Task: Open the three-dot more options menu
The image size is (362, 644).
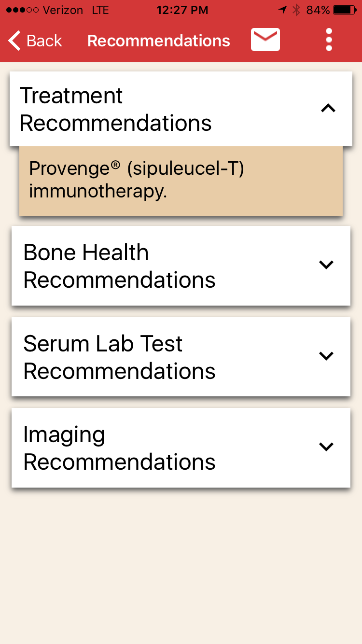Action: 329,40
